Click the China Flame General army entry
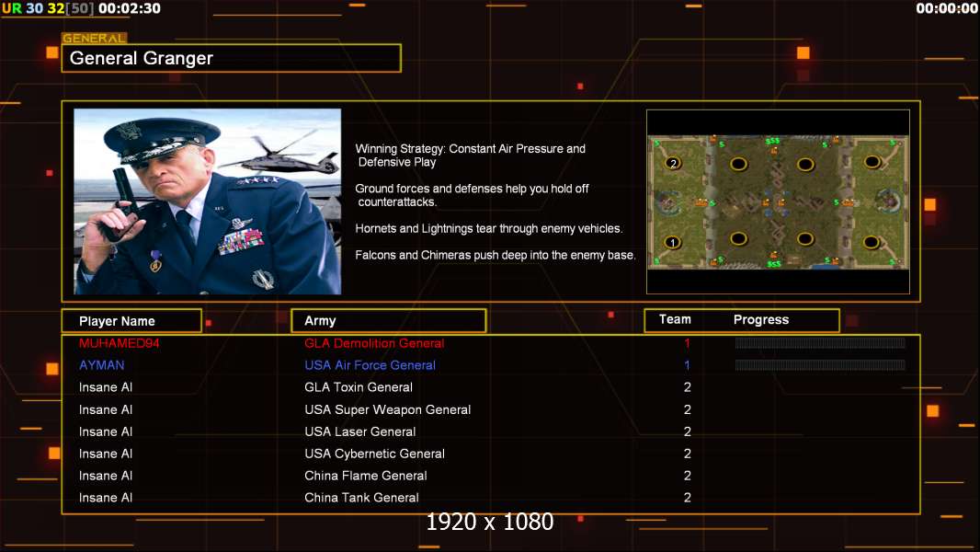Image resolution: width=980 pixels, height=552 pixels. (x=366, y=476)
